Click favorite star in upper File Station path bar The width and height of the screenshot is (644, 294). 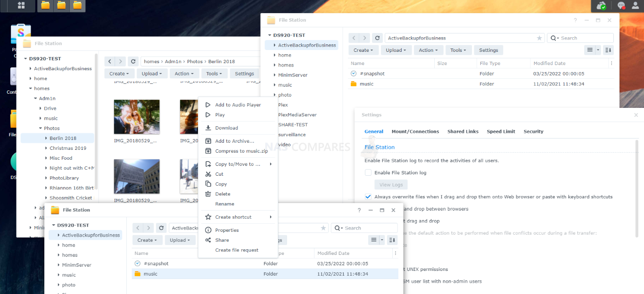[x=539, y=38]
